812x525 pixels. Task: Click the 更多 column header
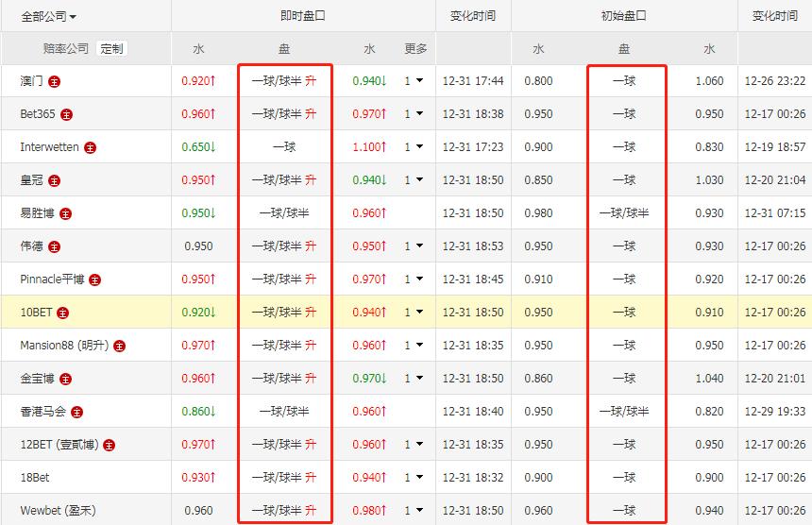pyautogui.click(x=415, y=49)
